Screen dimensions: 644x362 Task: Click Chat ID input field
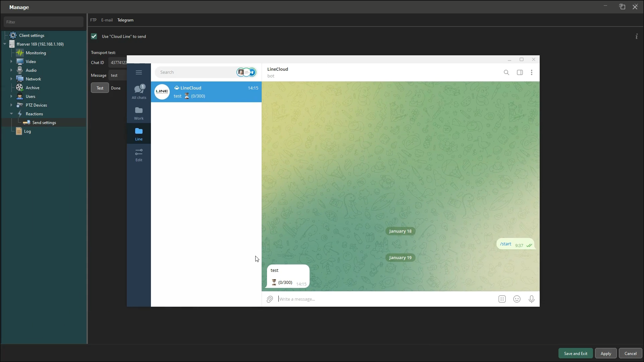[117, 62]
